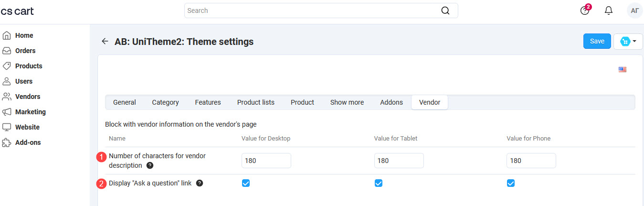Uncheck Ask a question for Tablet
644x206 pixels.
pos(379,183)
